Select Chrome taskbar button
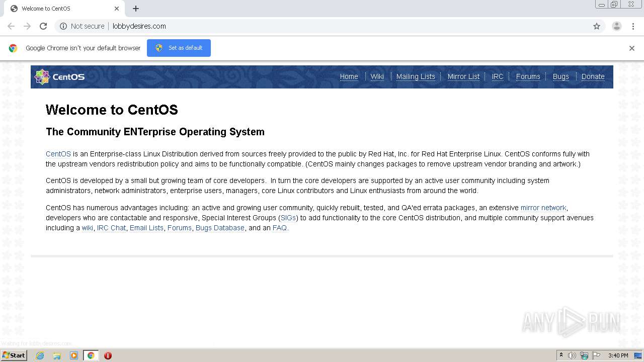Image resolution: width=644 pixels, height=362 pixels. tap(91, 355)
